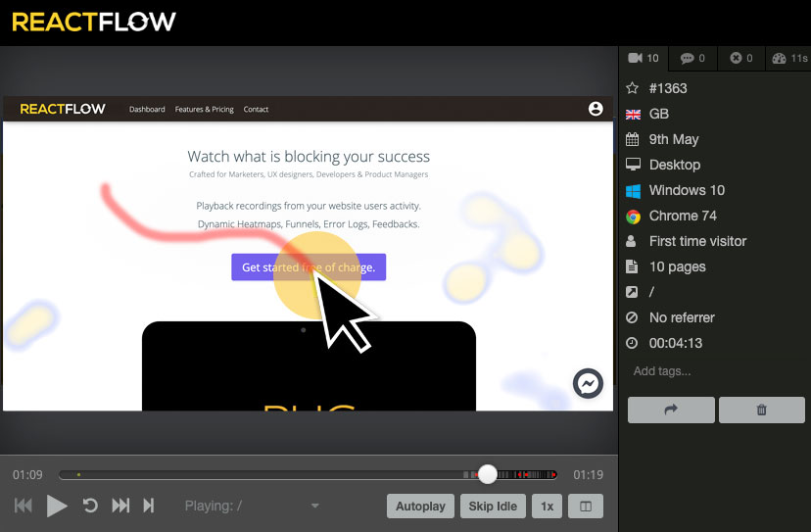Skip to the previous recording
The width and height of the screenshot is (811, 532).
[23, 506]
